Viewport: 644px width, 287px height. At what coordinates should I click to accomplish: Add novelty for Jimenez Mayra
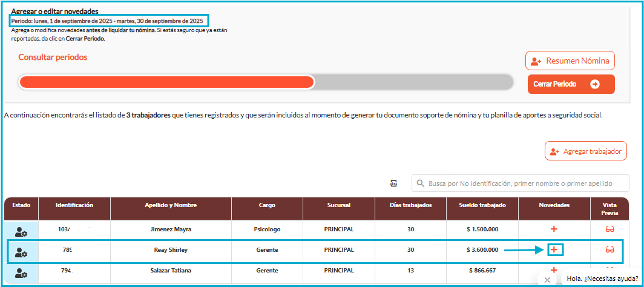554,229
